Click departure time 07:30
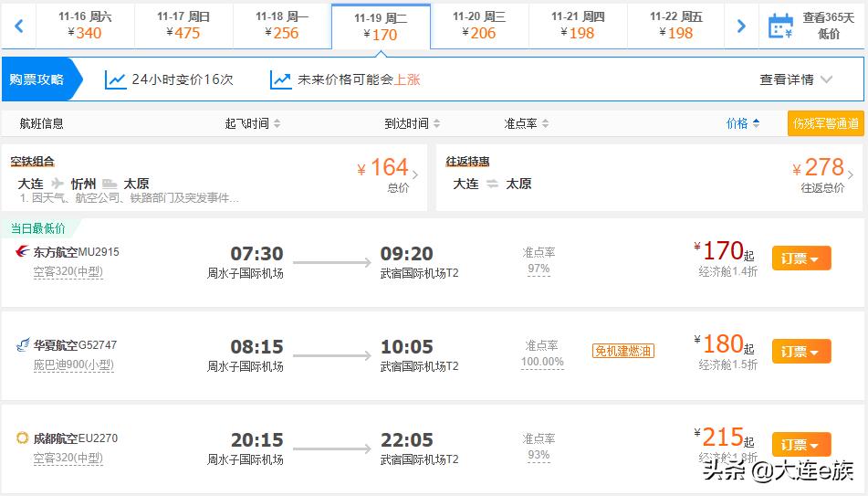Screen dimensions: 868x496 pos(256,254)
